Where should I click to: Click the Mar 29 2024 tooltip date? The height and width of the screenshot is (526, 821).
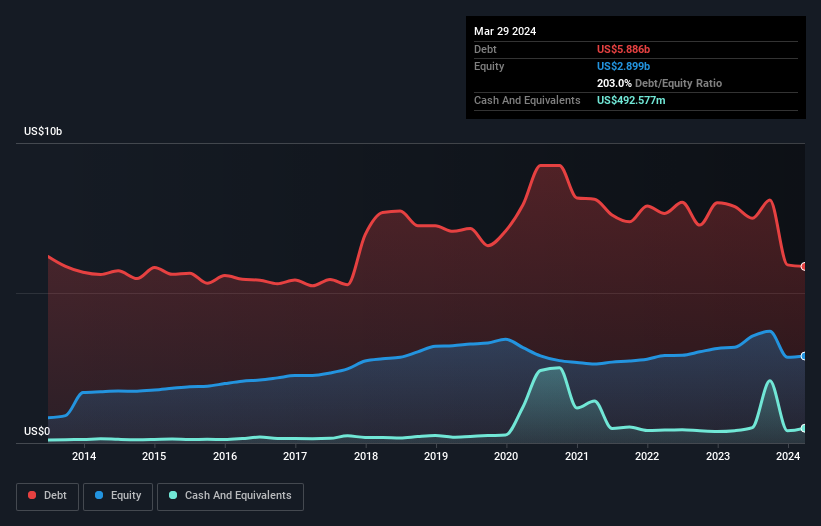[505, 31]
